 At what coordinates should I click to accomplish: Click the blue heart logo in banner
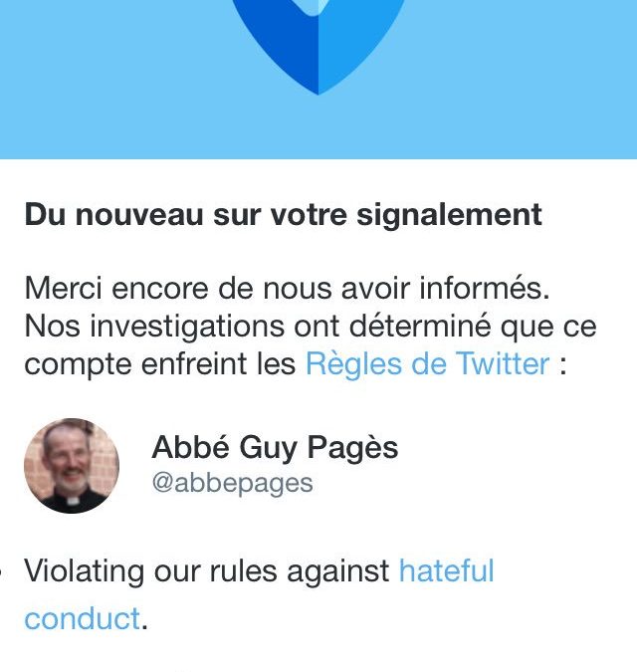(x=318, y=45)
